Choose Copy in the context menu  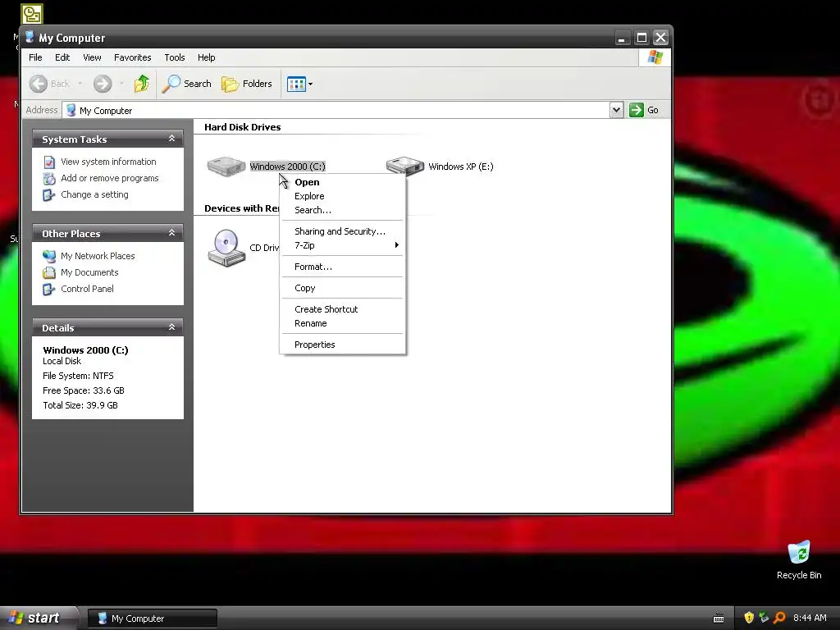[x=342, y=288]
